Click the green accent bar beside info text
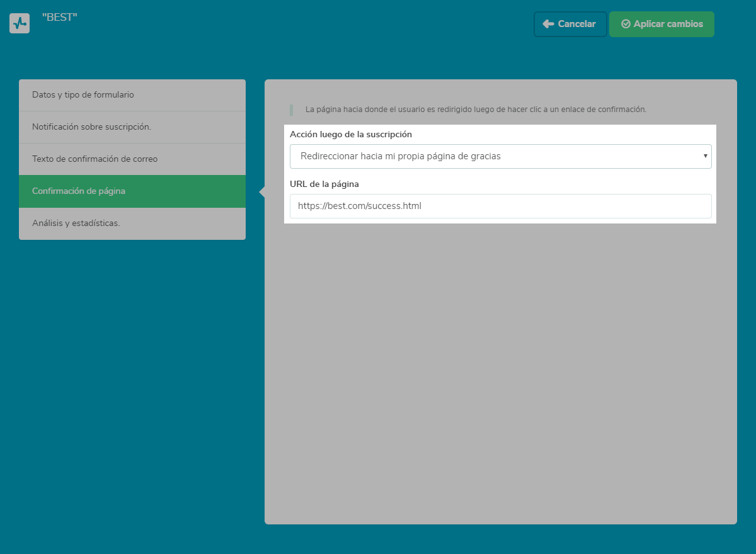 (291, 110)
